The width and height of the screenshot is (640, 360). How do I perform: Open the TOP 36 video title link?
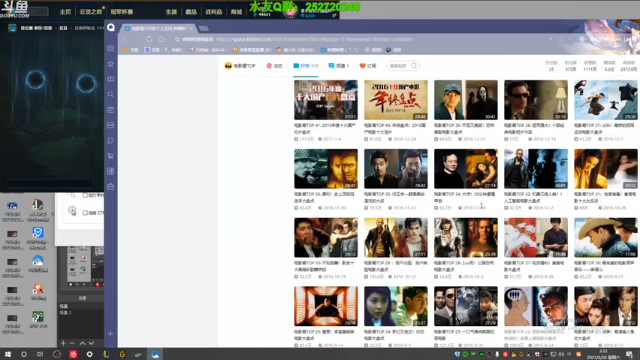point(325,198)
